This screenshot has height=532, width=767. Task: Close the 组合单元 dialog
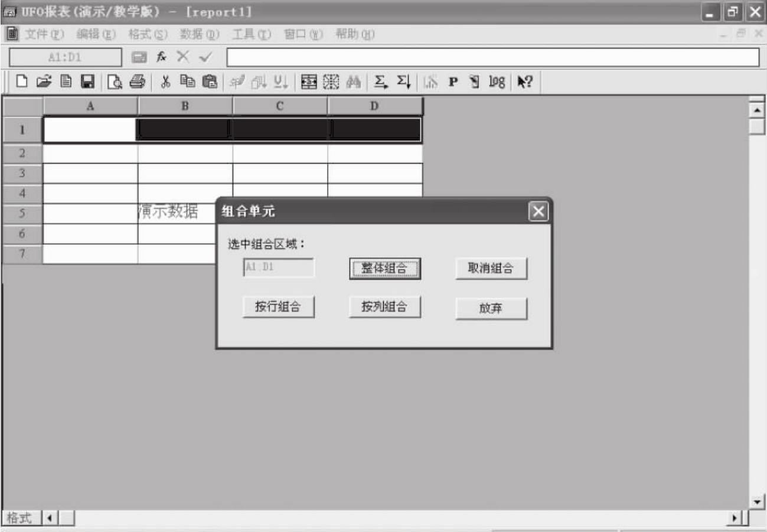[x=538, y=211]
